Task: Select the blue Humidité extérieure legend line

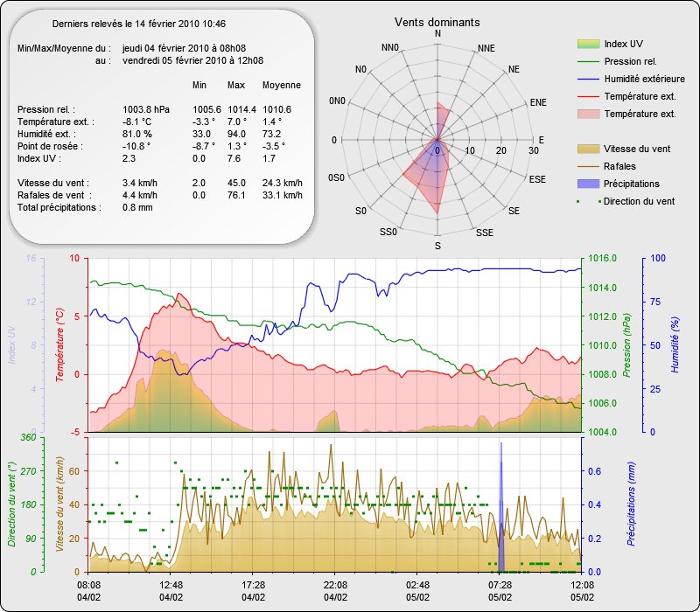Action: pos(586,79)
